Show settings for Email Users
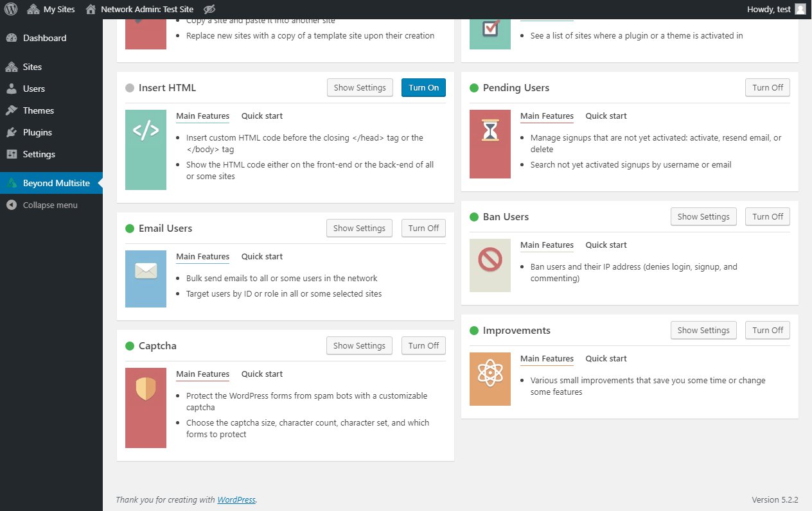Image resolution: width=812 pixels, height=511 pixels. click(358, 228)
